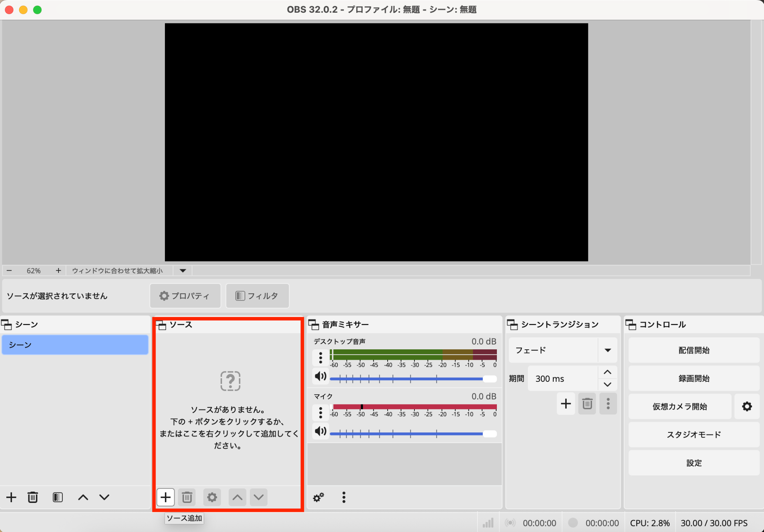Select the シーン entry in the scenes list

tap(75, 344)
